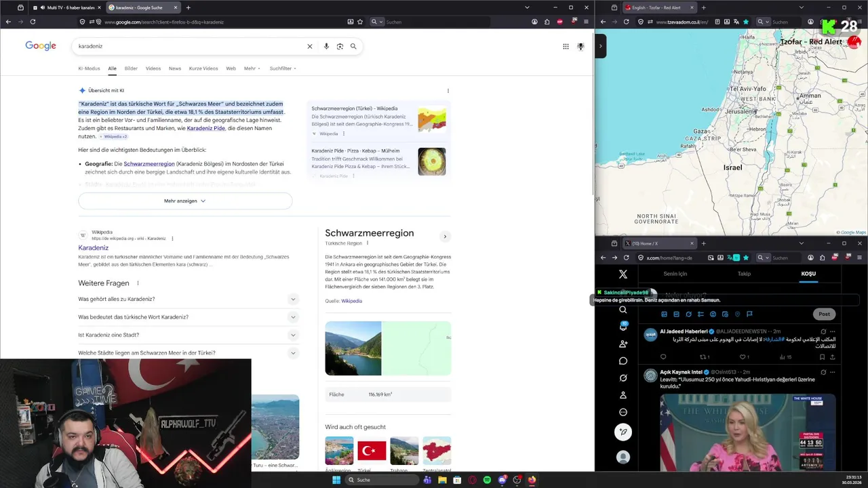Open X search magnifier in sidebar
Image resolution: width=868 pixels, height=488 pixels.
coord(623,310)
